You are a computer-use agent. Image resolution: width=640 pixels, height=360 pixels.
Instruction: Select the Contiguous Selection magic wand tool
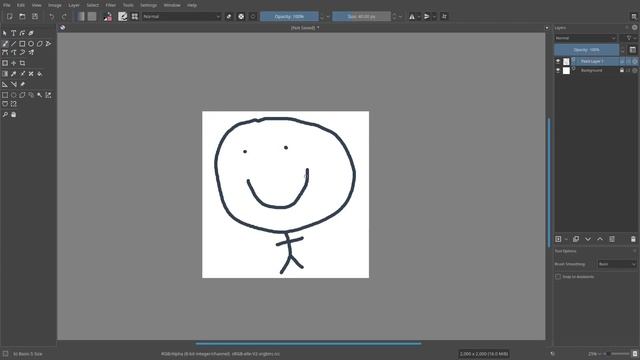coord(40,95)
